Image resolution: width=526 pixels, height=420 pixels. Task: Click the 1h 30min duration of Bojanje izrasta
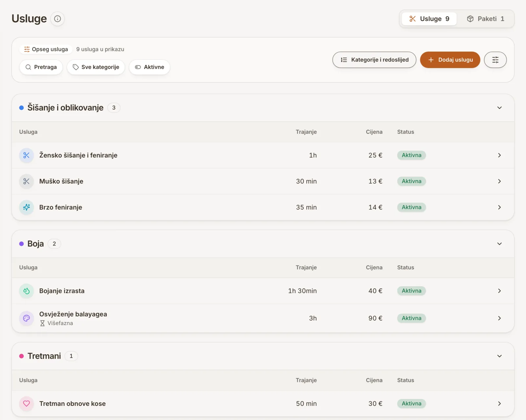[302, 291]
